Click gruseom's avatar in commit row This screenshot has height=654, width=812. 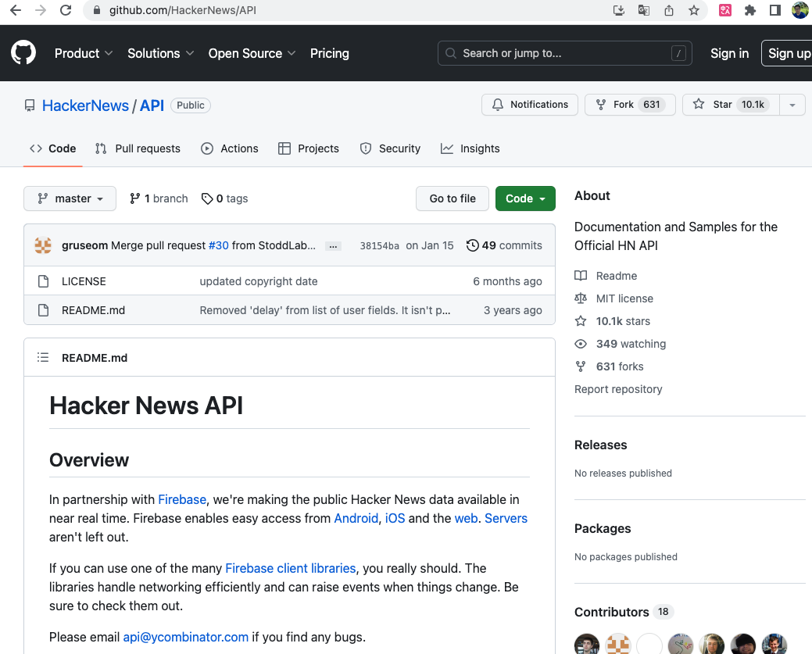[x=43, y=245]
